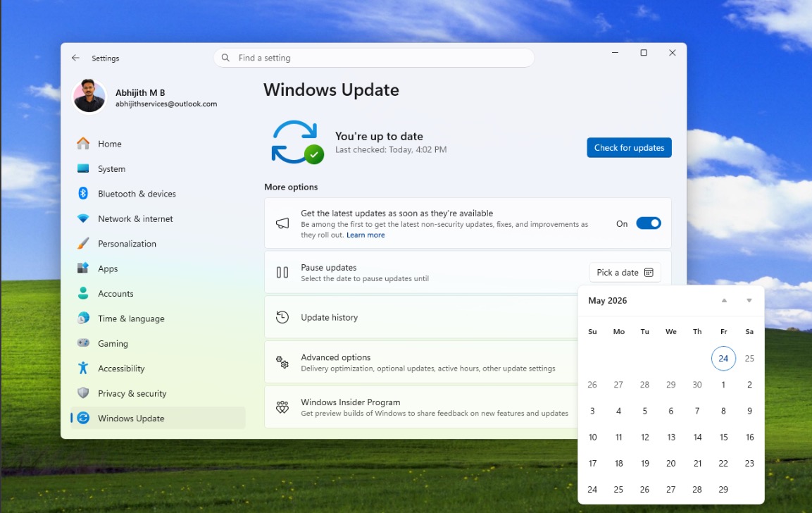
Task: Click the Personalization paintbrush icon
Action: tap(83, 243)
